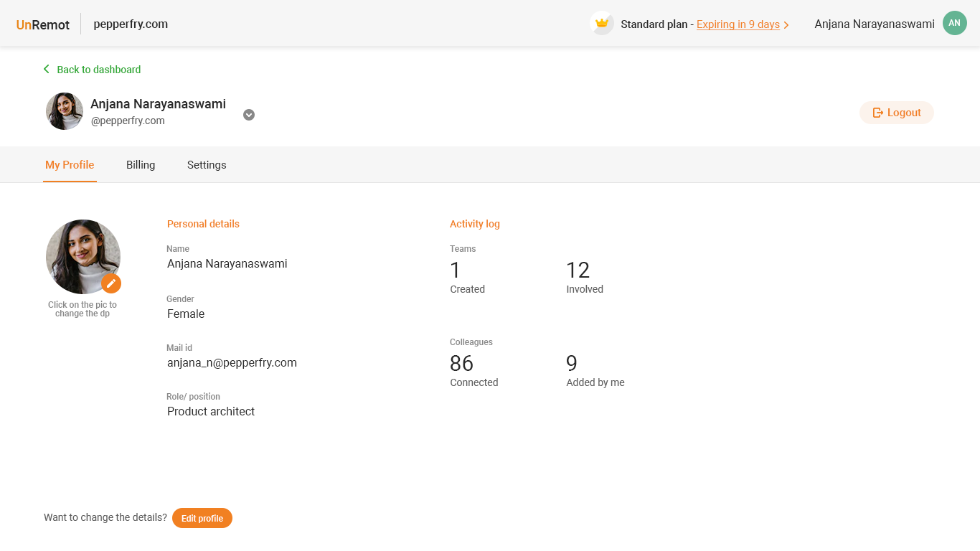Log out using the Logout button

click(x=896, y=113)
